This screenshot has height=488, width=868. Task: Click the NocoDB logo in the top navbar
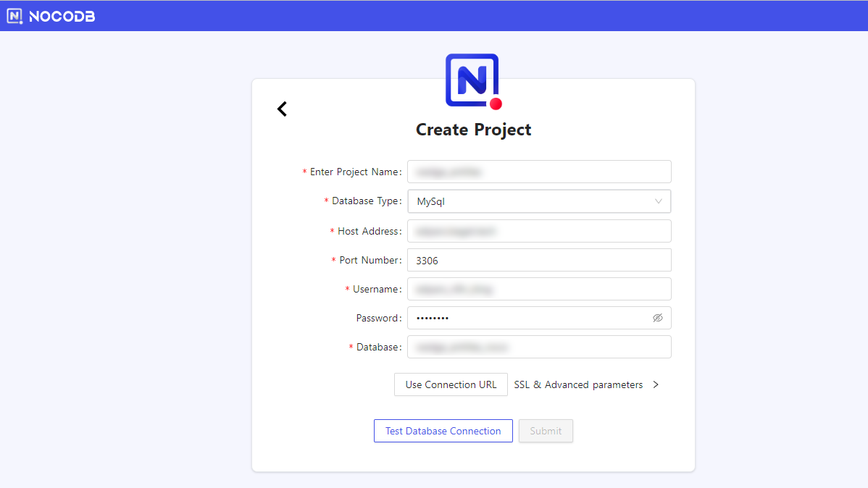click(x=14, y=15)
